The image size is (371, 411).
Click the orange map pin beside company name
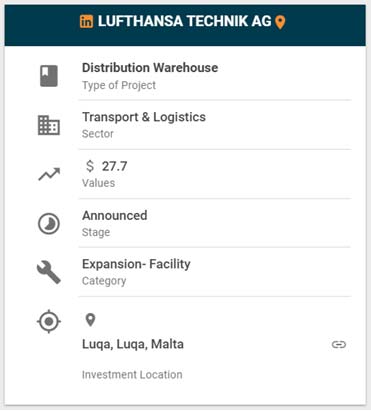pos(280,22)
